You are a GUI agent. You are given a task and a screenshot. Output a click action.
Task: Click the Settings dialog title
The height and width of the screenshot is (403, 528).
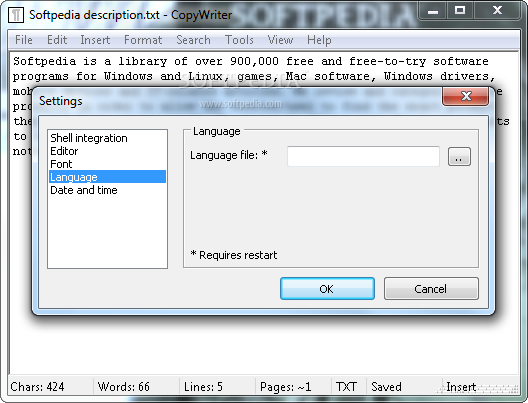click(x=61, y=101)
